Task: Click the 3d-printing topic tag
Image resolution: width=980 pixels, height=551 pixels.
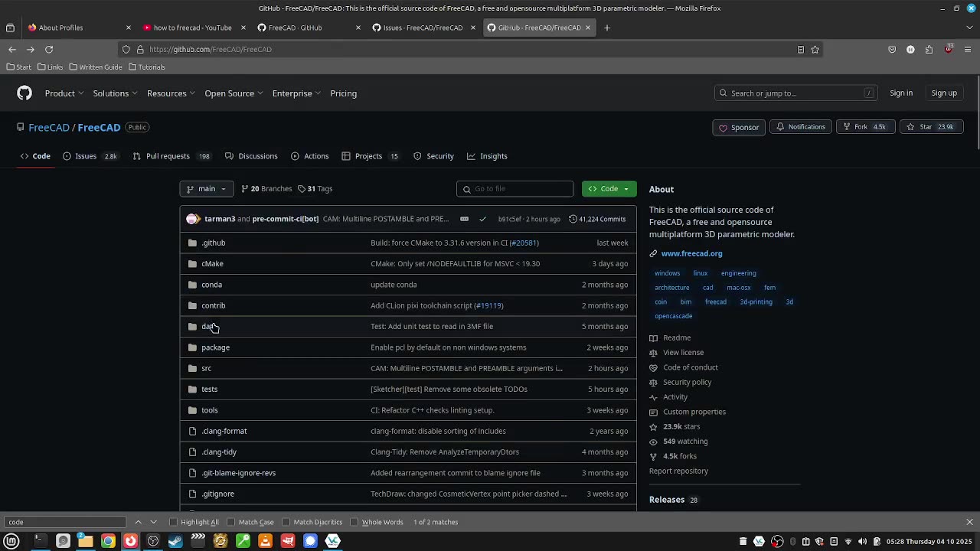Action: click(756, 302)
